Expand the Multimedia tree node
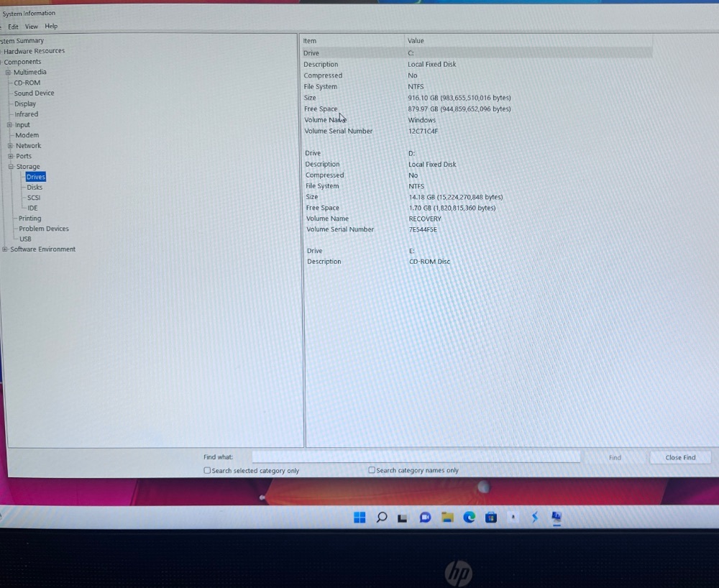This screenshot has height=588, width=719. (x=9, y=73)
